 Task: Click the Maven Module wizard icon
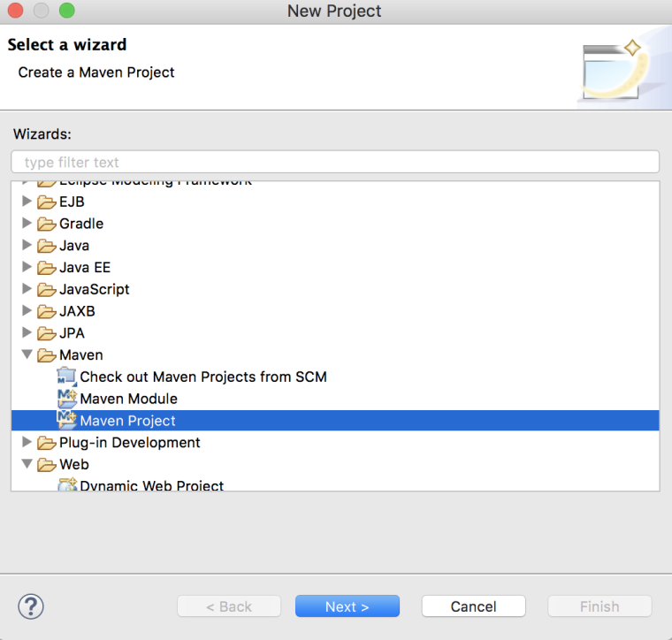click(67, 399)
